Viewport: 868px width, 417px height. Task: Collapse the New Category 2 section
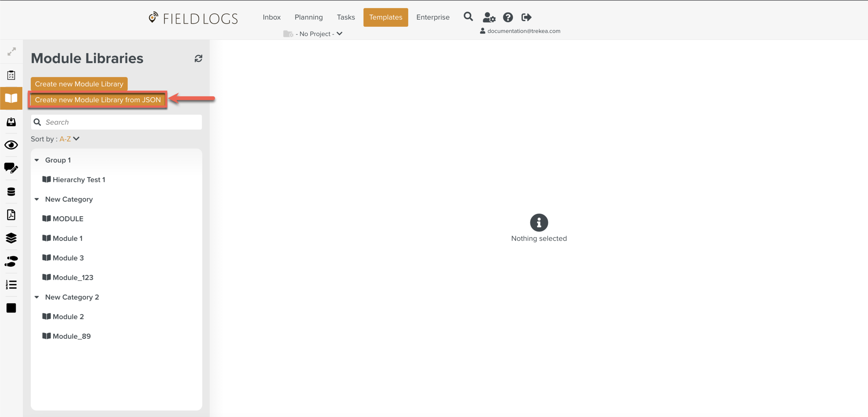(37, 297)
